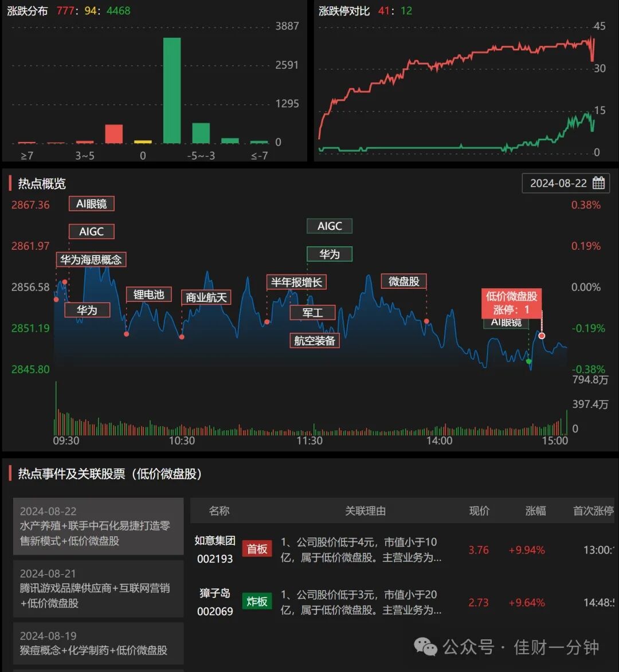Open 獐子岛 reason text about 低于3元

tap(361, 602)
